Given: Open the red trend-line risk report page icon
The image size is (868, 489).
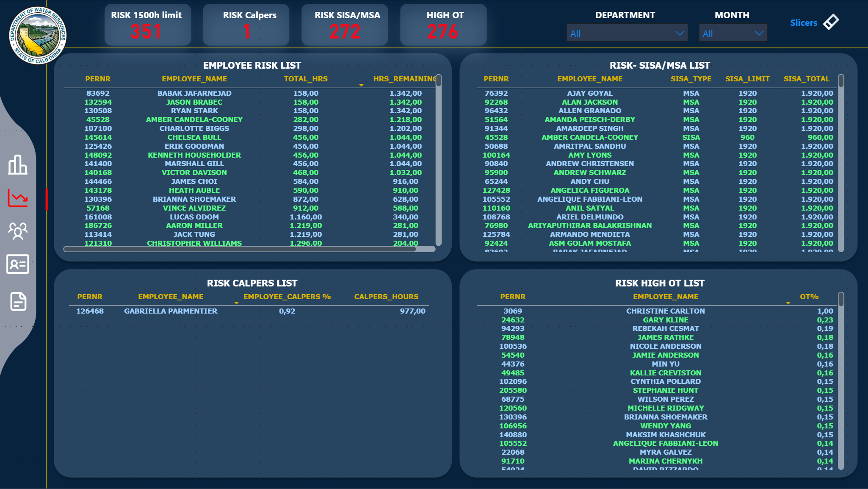Looking at the screenshot, I should coord(17,197).
